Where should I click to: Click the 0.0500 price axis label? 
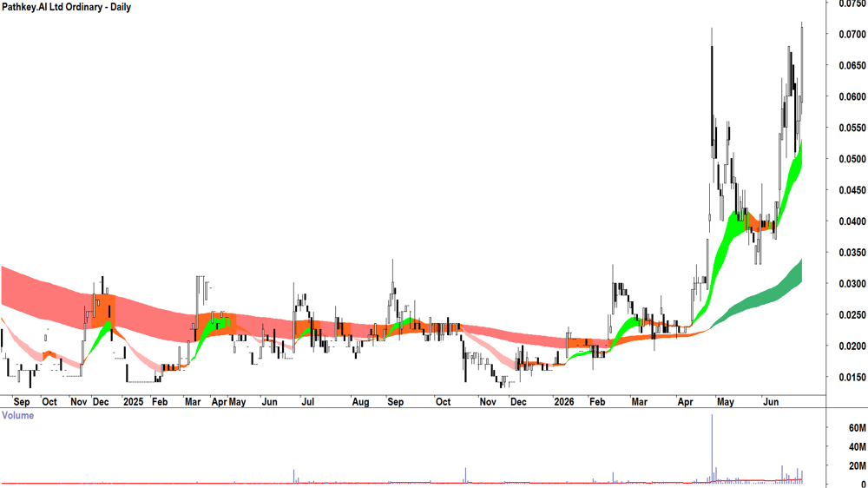pos(852,159)
